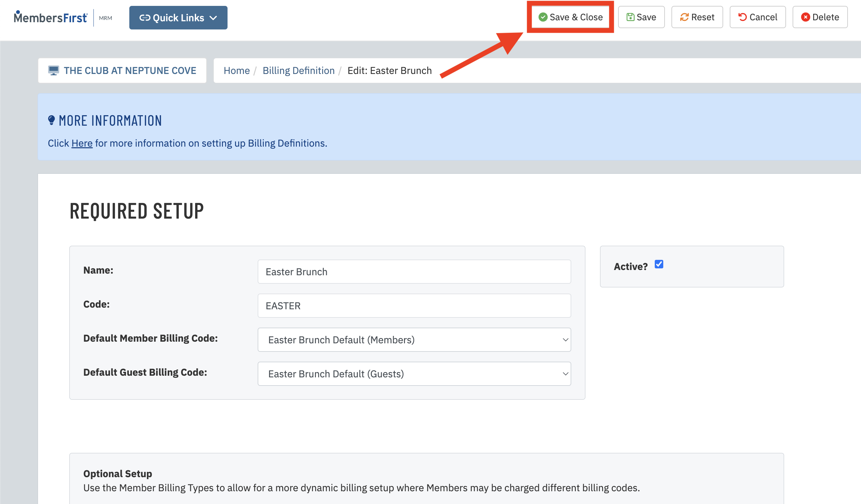Click the 'REQUIRED SETUP' heading
The image size is (861, 504).
tap(137, 211)
